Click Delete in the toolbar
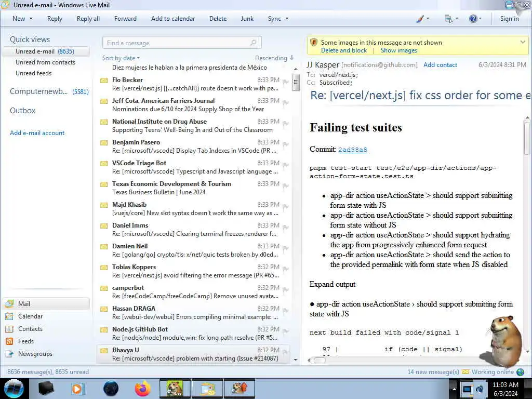532x399 pixels. click(x=218, y=19)
